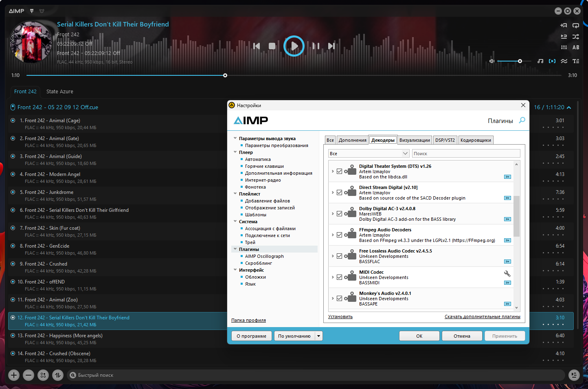Switch to the 'Кодировщики' tab
The height and width of the screenshot is (389, 588).
[476, 140]
